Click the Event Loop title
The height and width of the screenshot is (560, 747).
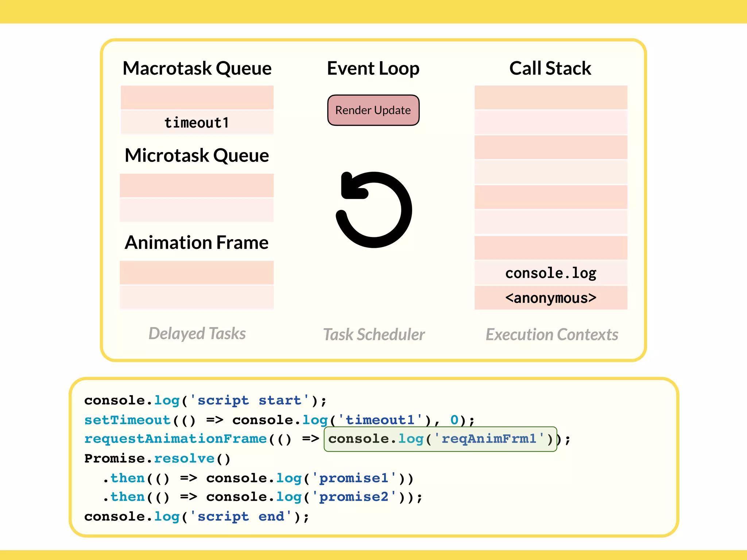coord(373,68)
